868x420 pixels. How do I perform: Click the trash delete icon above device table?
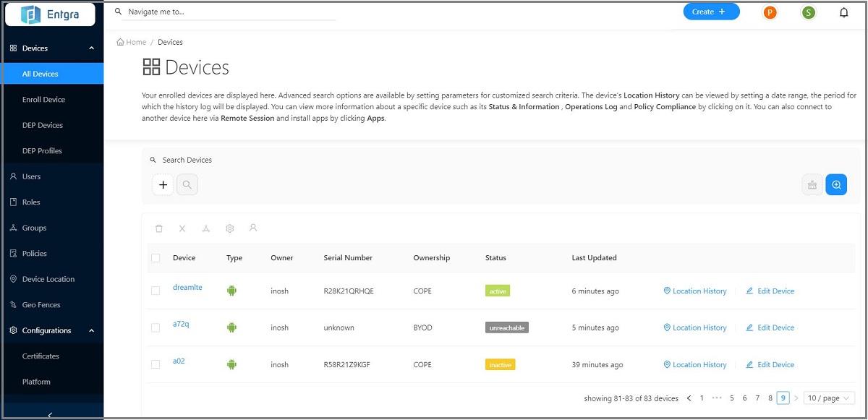click(159, 228)
